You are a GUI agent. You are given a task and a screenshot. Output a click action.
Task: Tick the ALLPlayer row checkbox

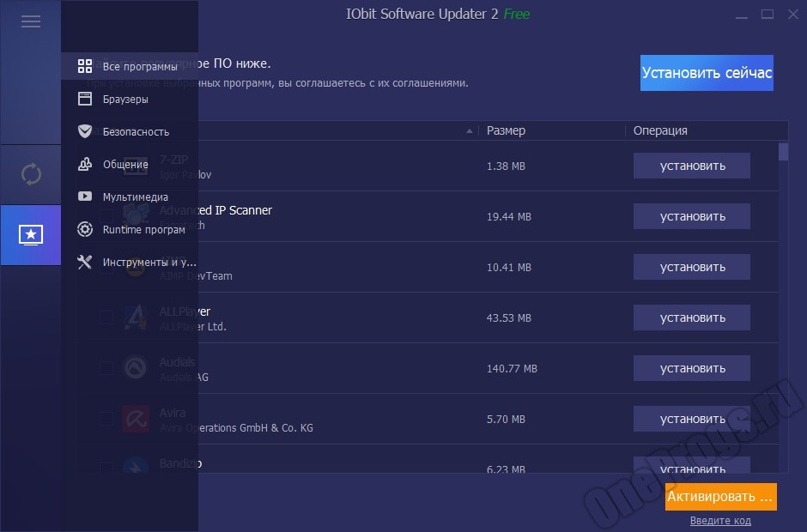[x=106, y=317]
